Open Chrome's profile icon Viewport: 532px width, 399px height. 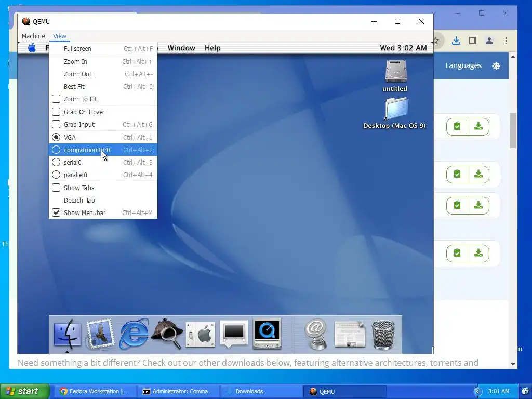(x=489, y=41)
